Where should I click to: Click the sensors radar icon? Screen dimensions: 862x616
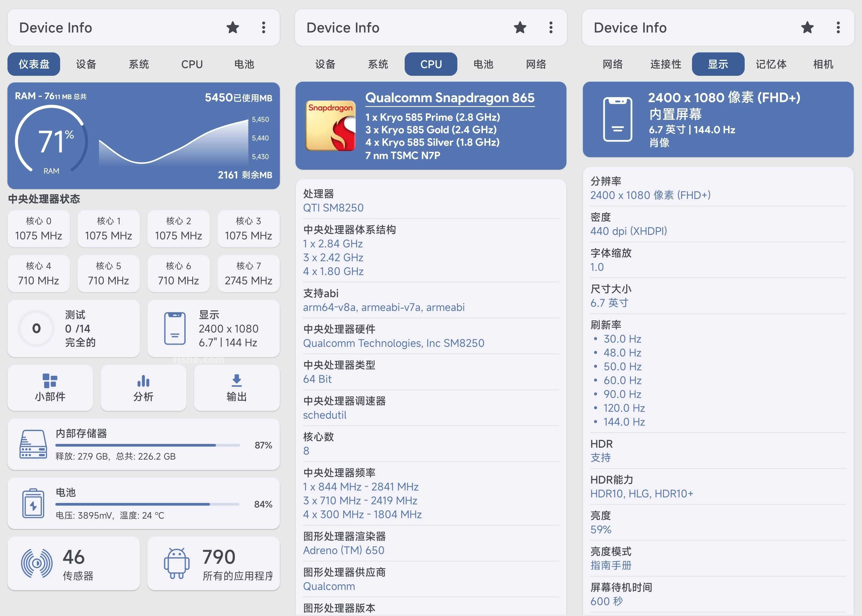tap(36, 564)
